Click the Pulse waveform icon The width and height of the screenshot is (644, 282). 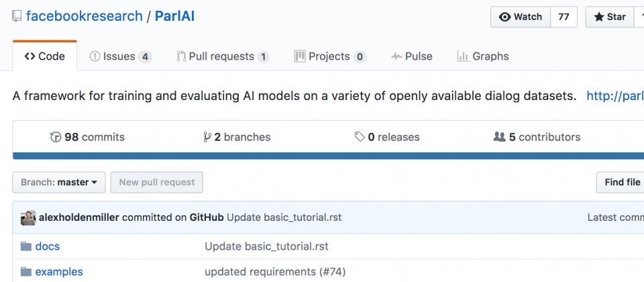click(x=396, y=56)
